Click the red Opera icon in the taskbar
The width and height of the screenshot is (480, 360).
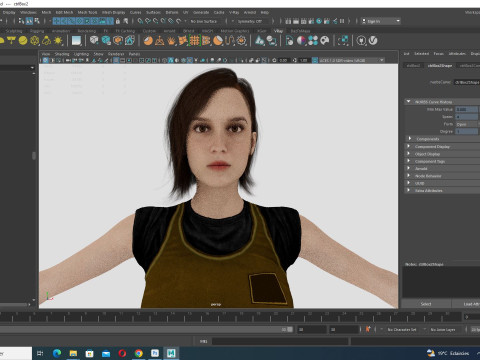click(122, 353)
